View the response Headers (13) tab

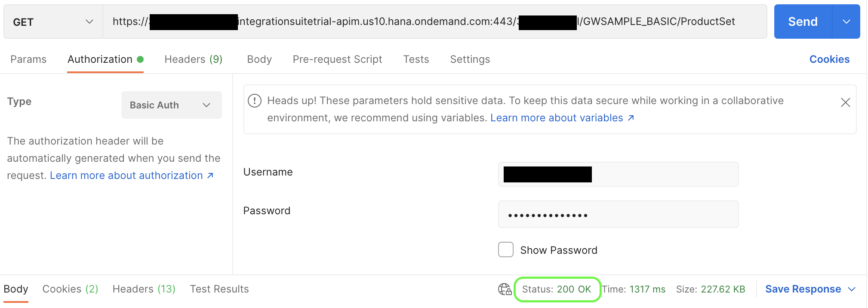click(144, 289)
